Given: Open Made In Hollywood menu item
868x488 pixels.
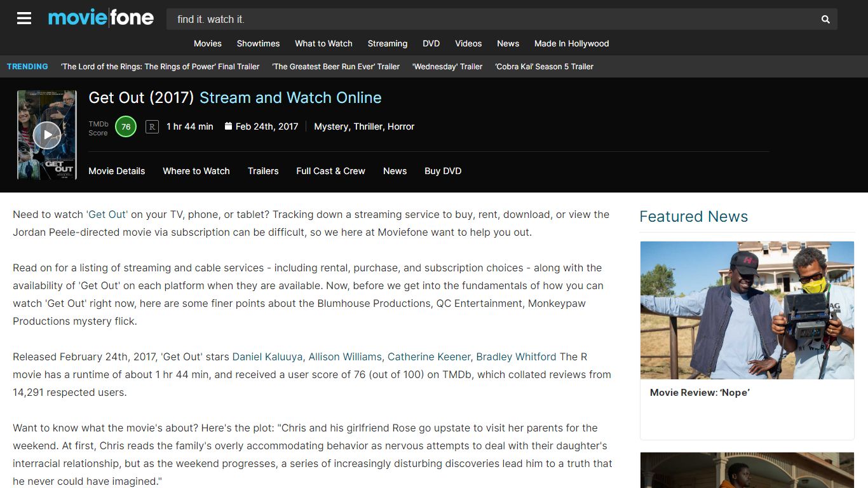Looking at the screenshot, I should [x=572, y=43].
